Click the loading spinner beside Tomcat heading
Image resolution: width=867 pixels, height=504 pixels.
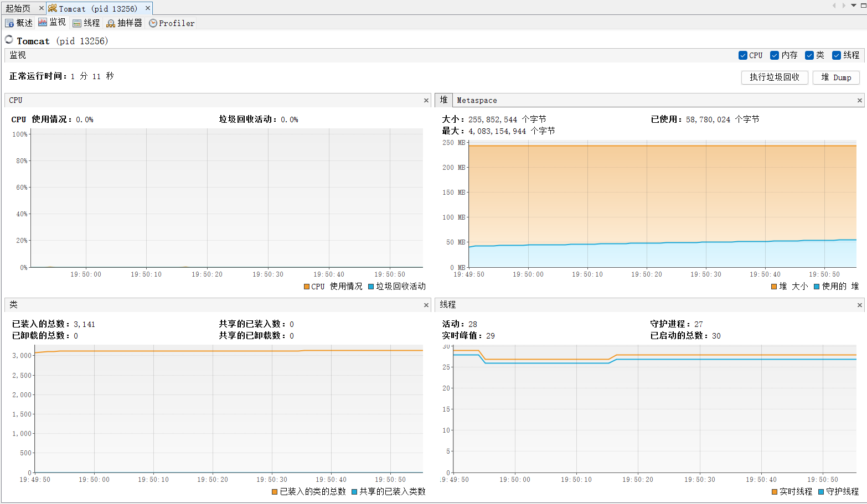click(9, 39)
